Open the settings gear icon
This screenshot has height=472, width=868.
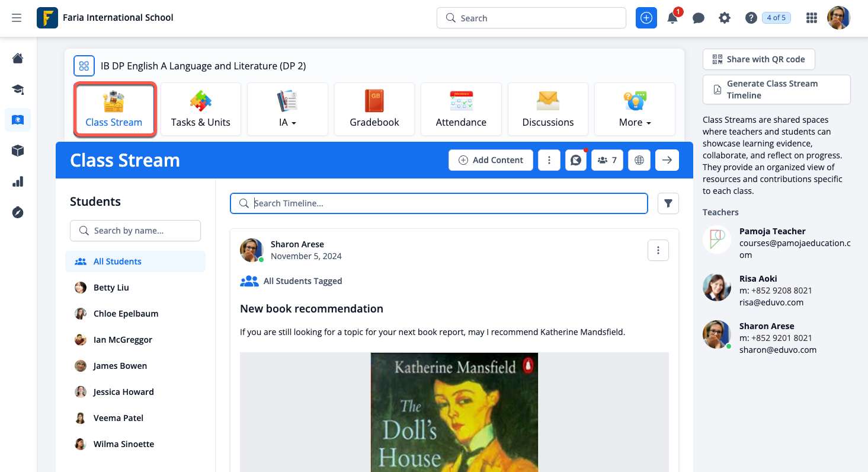pyautogui.click(x=725, y=18)
